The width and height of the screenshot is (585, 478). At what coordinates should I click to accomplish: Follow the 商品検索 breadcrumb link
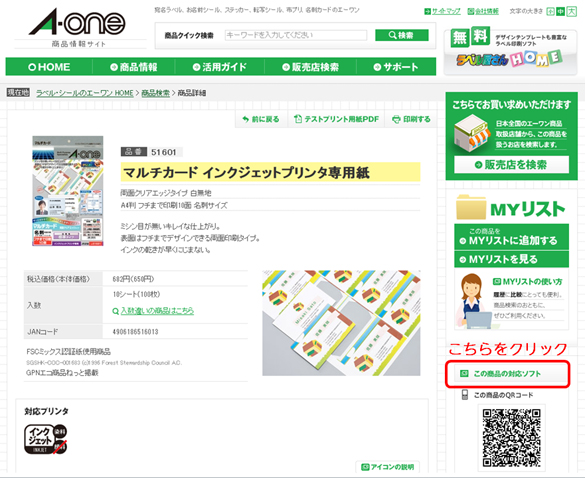tap(155, 93)
